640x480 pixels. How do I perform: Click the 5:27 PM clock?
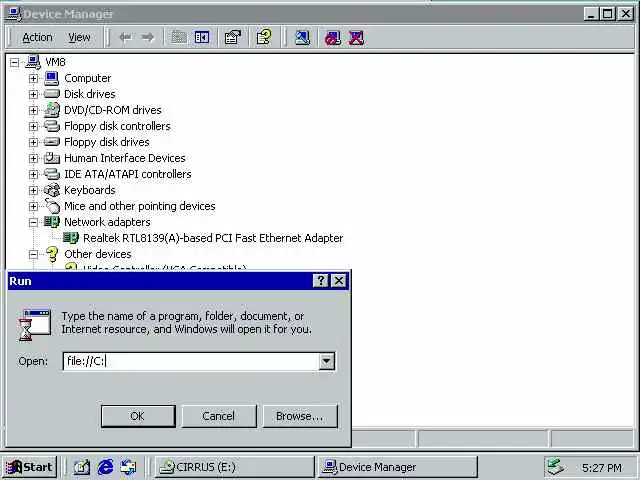(x=602, y=468)
